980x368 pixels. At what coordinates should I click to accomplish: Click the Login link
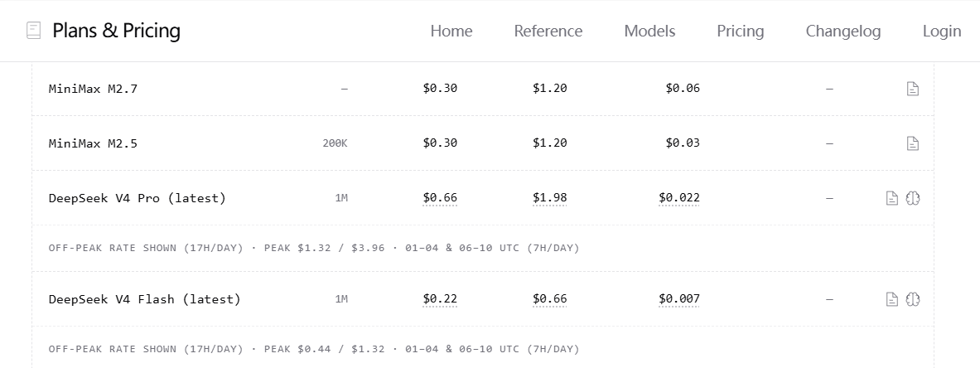click(x=942, y=31)
